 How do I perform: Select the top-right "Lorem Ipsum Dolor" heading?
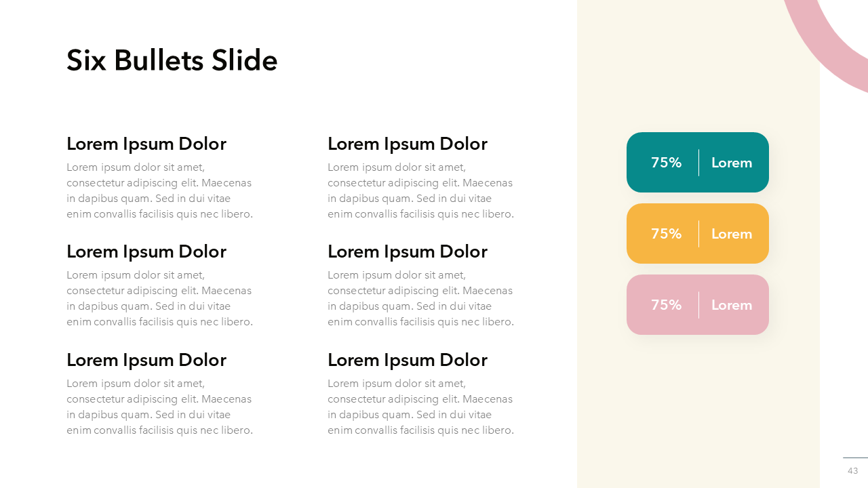(407, 144)
